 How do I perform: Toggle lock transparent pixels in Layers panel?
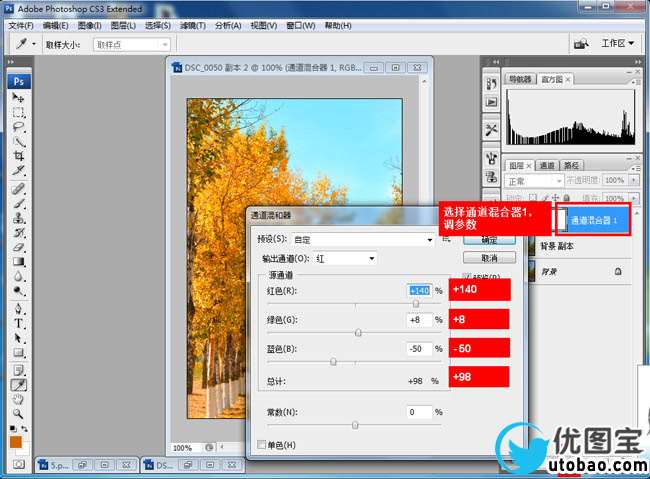(533, 198)
